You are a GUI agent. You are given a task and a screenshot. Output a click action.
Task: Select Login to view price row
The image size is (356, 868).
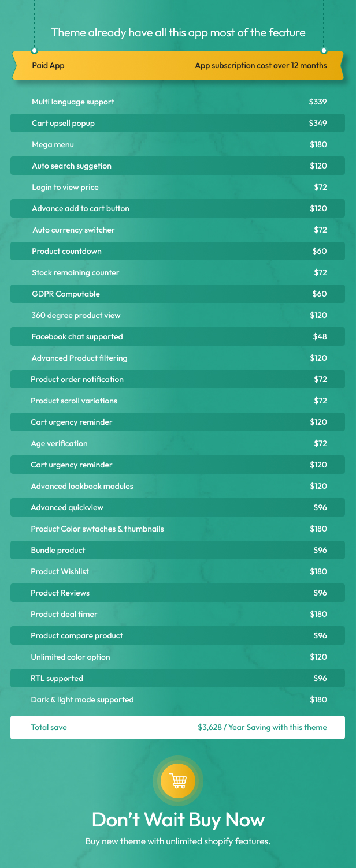pos(178,187)
